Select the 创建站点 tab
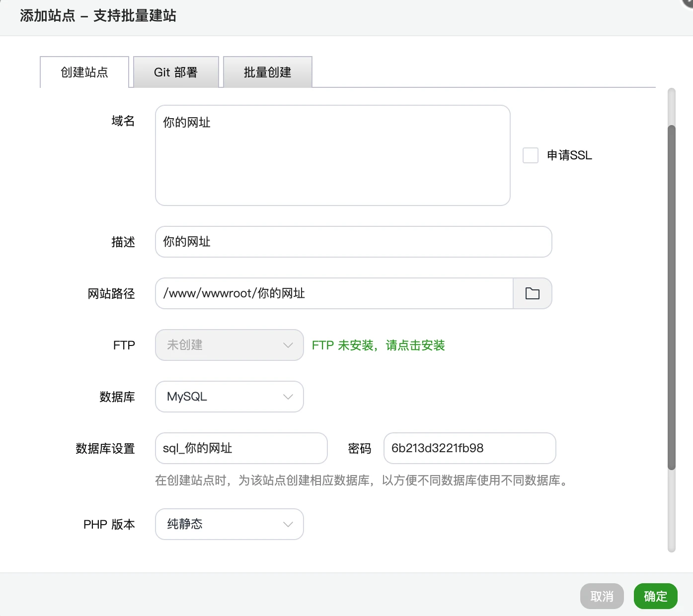This screenshot has width=693, height=616. click(83, 72)
